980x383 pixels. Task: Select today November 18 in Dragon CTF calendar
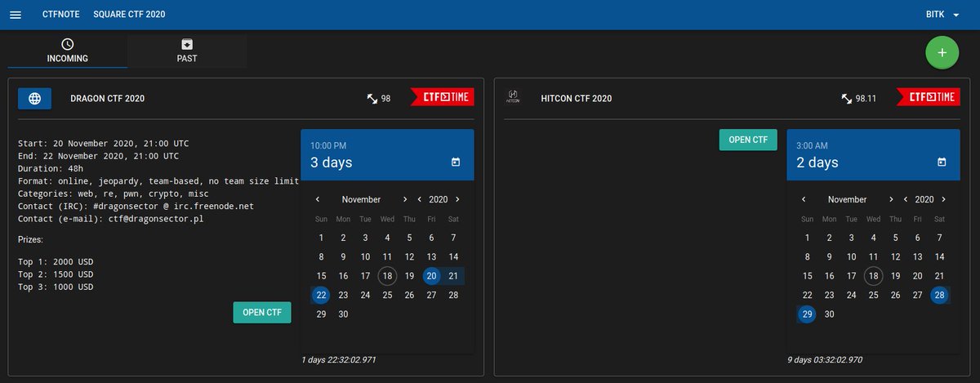pos(387,276)
